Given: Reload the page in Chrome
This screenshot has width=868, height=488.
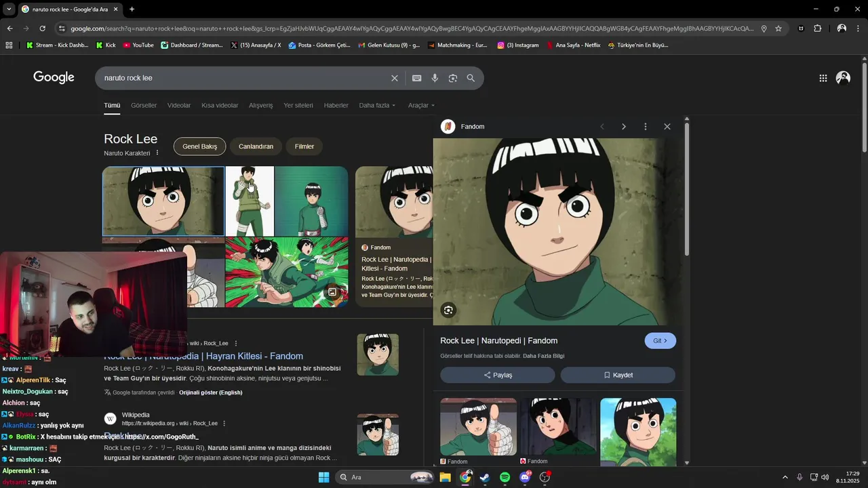Looking at the screenshot, I should tap(42, 28).
